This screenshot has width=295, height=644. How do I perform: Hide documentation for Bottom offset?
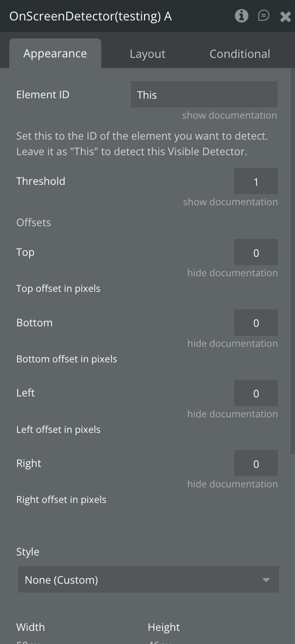click(232, 343)
